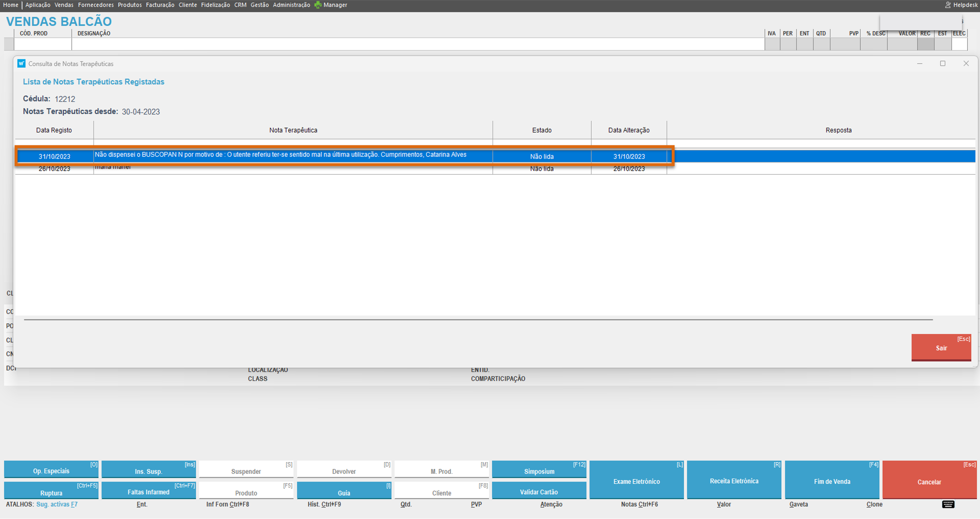Open Receita Eletrónica
Viewport: 980px width, 519px height.
point(734,481)
